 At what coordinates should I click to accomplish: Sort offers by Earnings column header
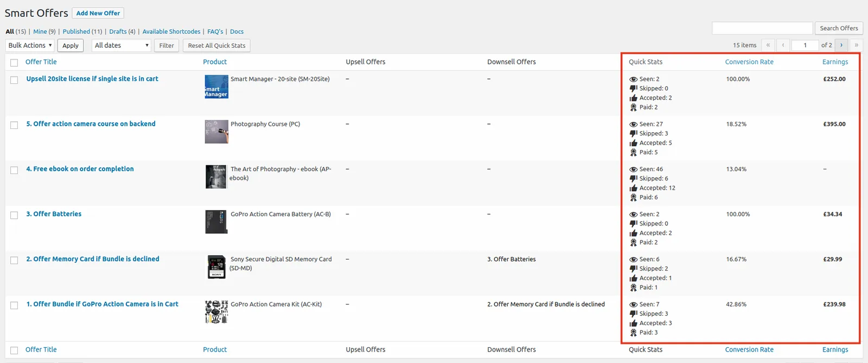[835, 62]
